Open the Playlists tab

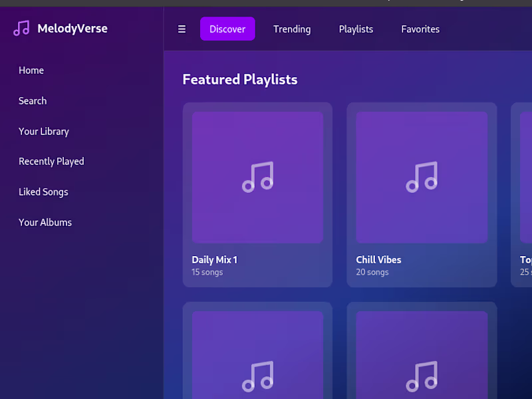(356, 29)
